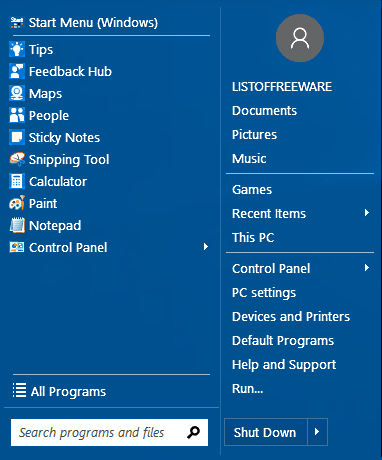The width and height of the screenshot is (382, 460).
Task: Open the left-column Control Panel icon
Action: (17, 247)
